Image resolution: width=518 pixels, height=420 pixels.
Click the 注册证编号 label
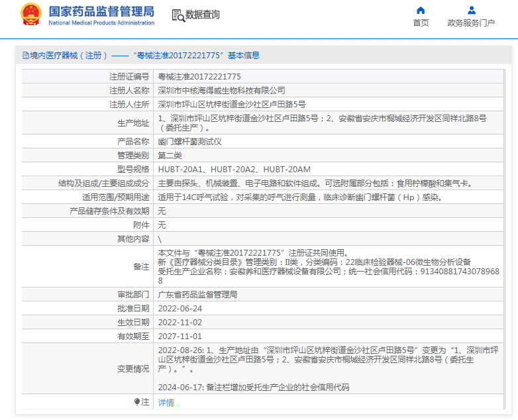[x=129, y=77]
